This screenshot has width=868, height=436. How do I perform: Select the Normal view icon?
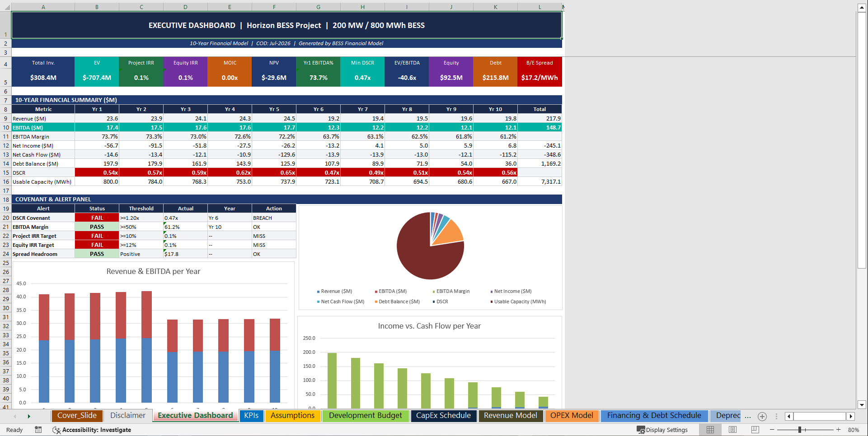pyautogui.click(x=710, y=430)
